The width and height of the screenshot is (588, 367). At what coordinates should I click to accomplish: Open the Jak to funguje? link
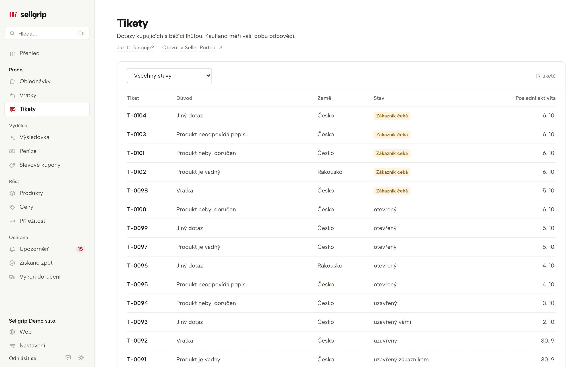click(x=135, y=47)
